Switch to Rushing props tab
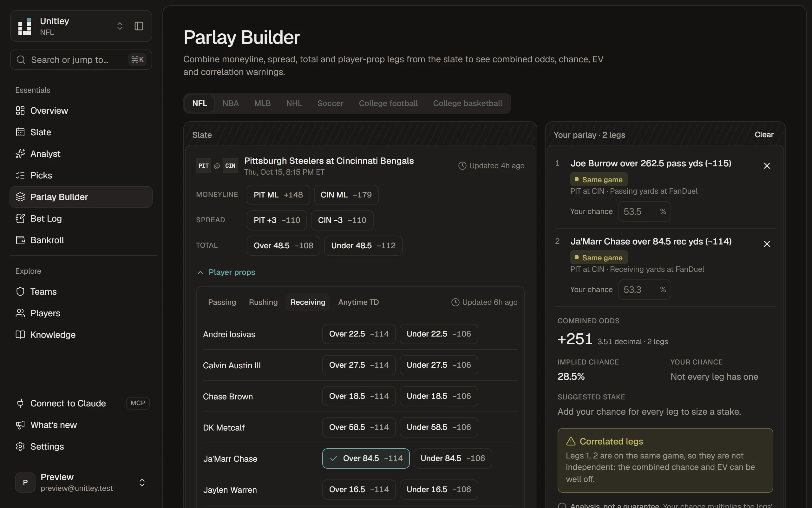Image resolution: width=812 pixels, height=508 pixels. [x=263, y=302]
